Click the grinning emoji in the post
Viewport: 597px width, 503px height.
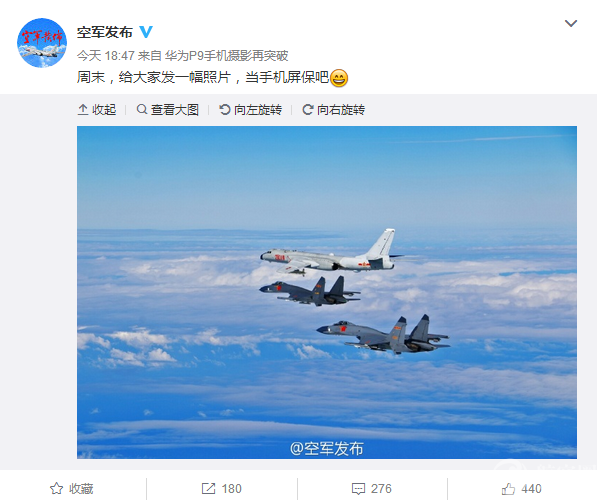tap(339, 78)
